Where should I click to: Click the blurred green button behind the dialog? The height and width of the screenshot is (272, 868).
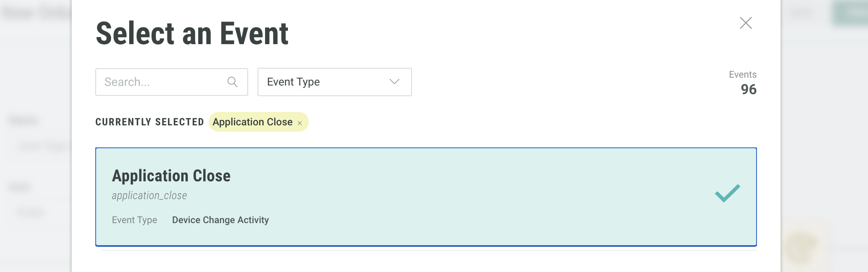click(851, 13)
